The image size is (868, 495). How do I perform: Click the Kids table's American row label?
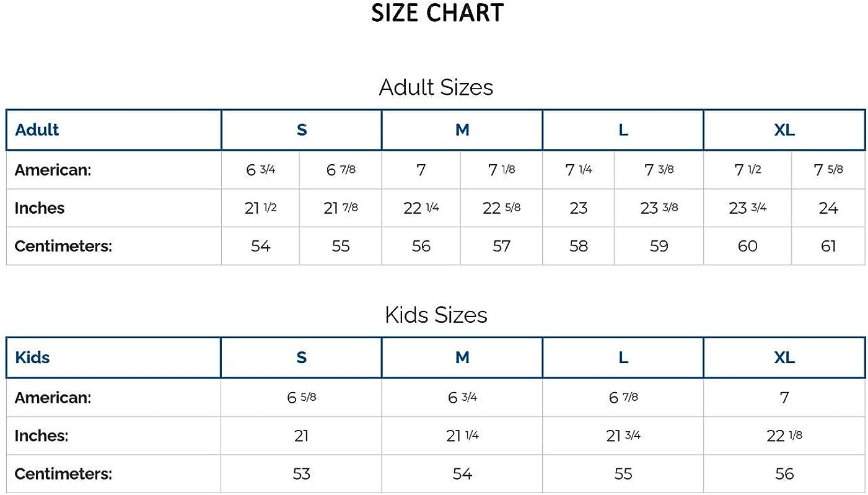[53, 397]
